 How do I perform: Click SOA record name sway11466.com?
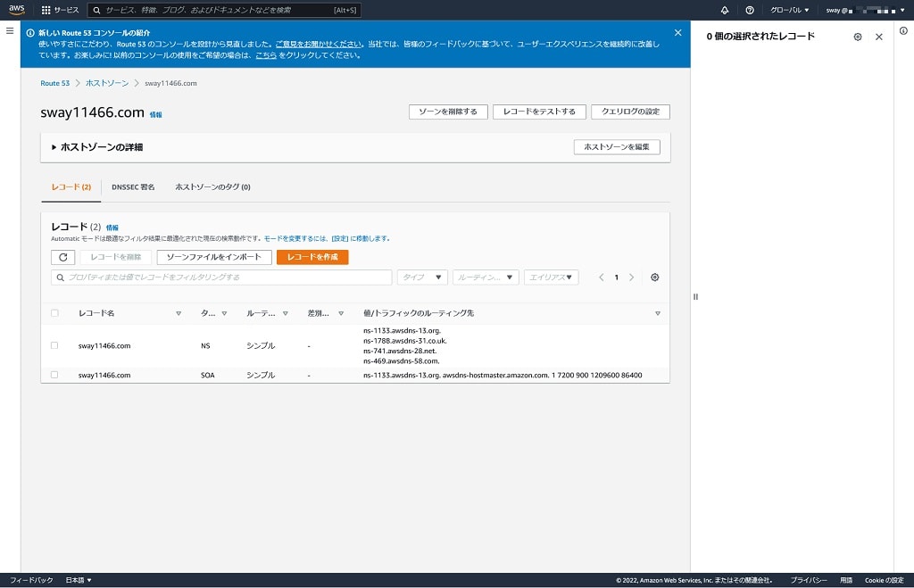click(x=104, y=376)
